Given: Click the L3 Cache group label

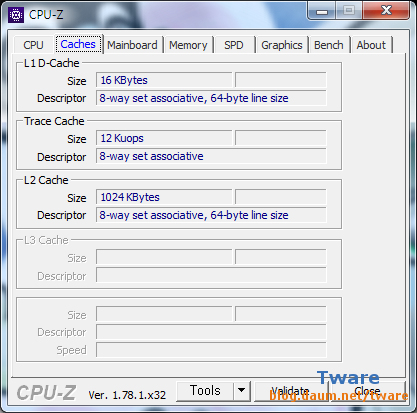Looking at the screenshot, I should click(x=46, y=240).
